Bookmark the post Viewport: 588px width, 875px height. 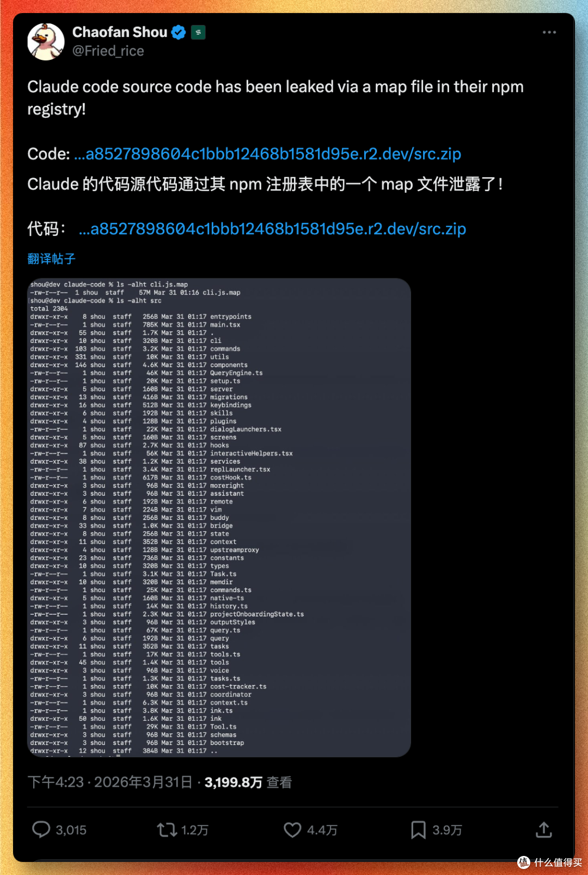(x=418, y=830)
